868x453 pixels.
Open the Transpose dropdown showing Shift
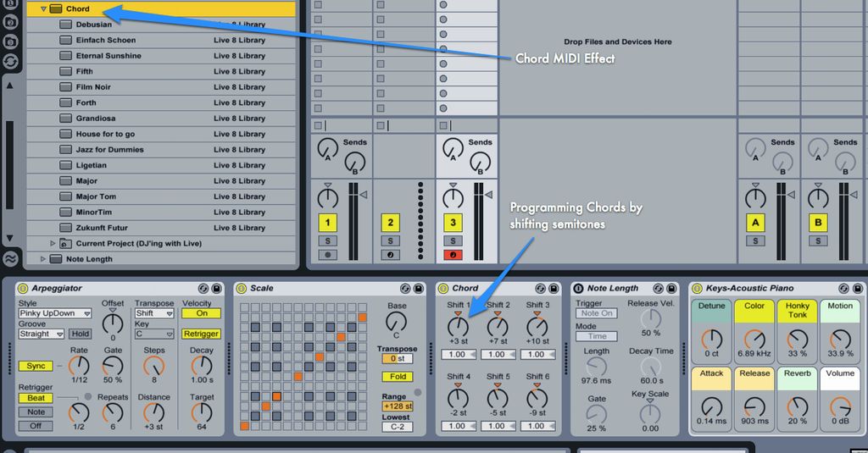point(154,313)
